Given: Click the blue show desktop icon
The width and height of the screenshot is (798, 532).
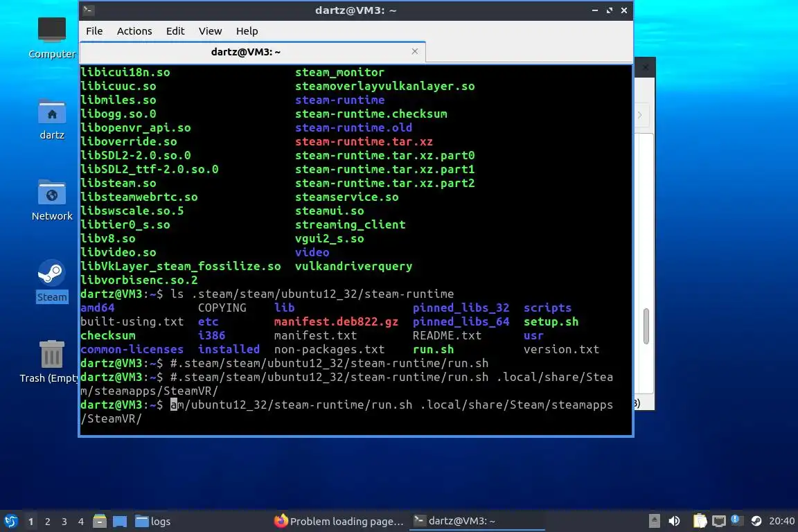Looking at the screenshot, I should [x=120, y=521].
